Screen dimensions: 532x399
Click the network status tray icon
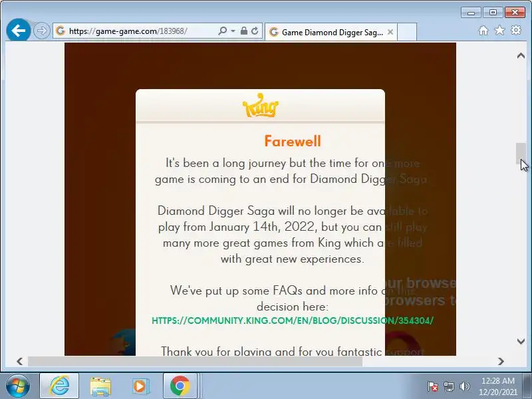[448, 386]
